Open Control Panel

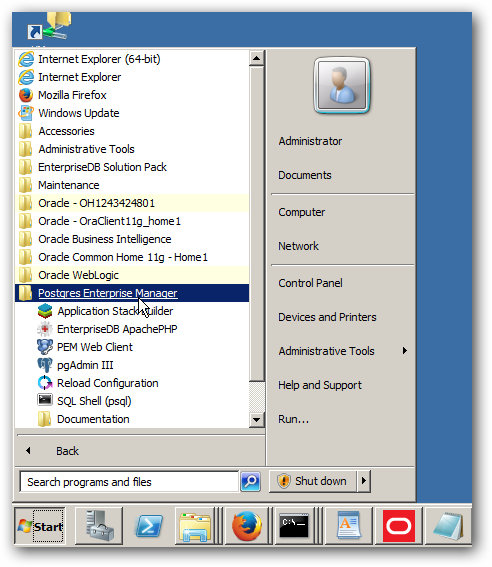310,283
